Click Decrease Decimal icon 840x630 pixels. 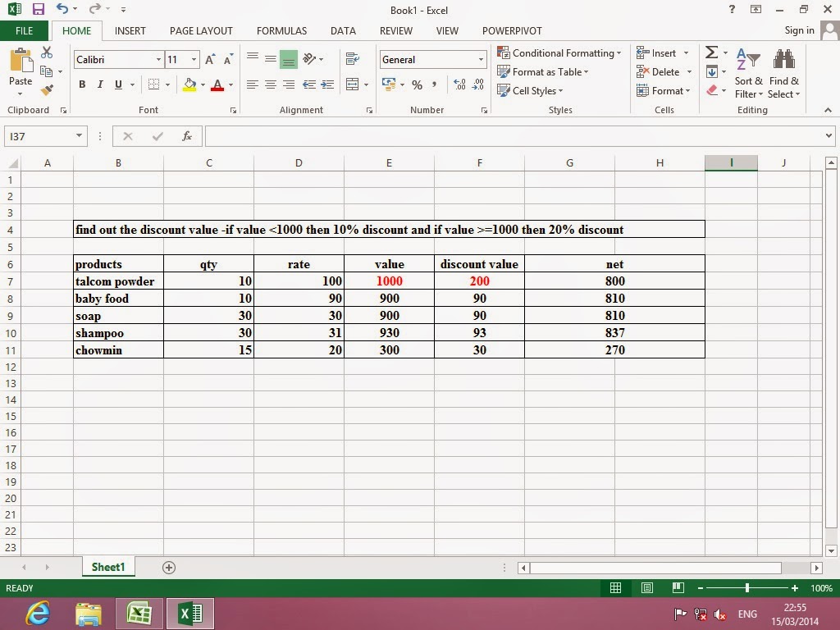[x=477, y=84]
